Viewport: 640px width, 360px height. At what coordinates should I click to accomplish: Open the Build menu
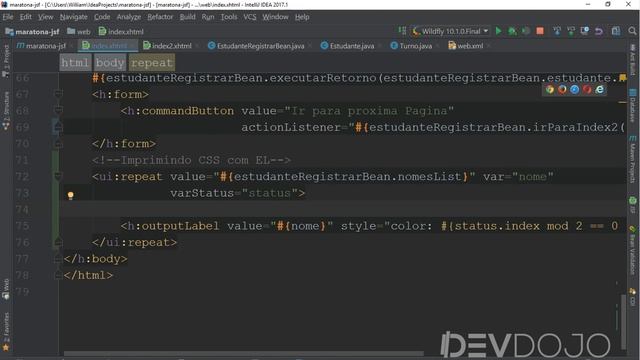click(x=187, y=17)
